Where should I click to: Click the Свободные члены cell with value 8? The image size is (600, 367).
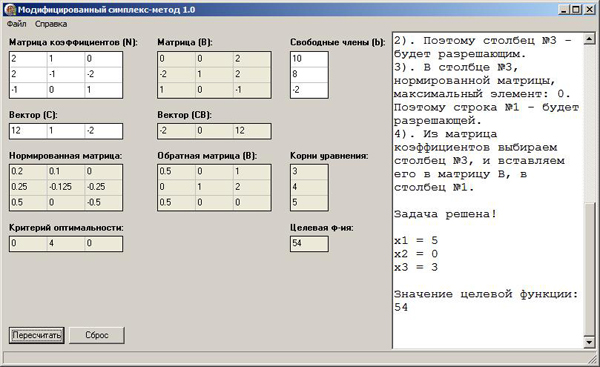coord(309,74)
